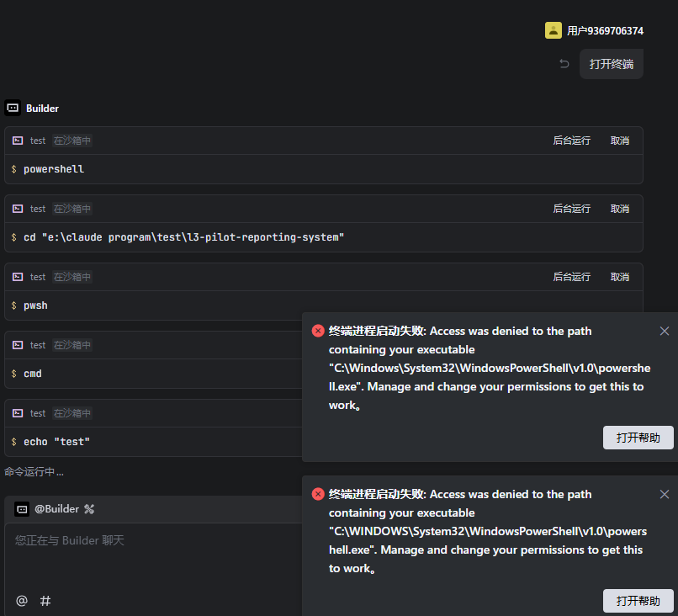Cancel the pwsh command with 取消
Viewport: 678px width, 616px height.
[x=620, y=277]
